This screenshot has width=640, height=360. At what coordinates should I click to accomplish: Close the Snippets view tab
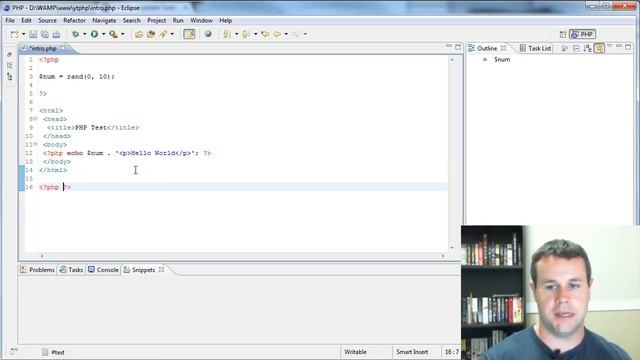click(162, 269)
